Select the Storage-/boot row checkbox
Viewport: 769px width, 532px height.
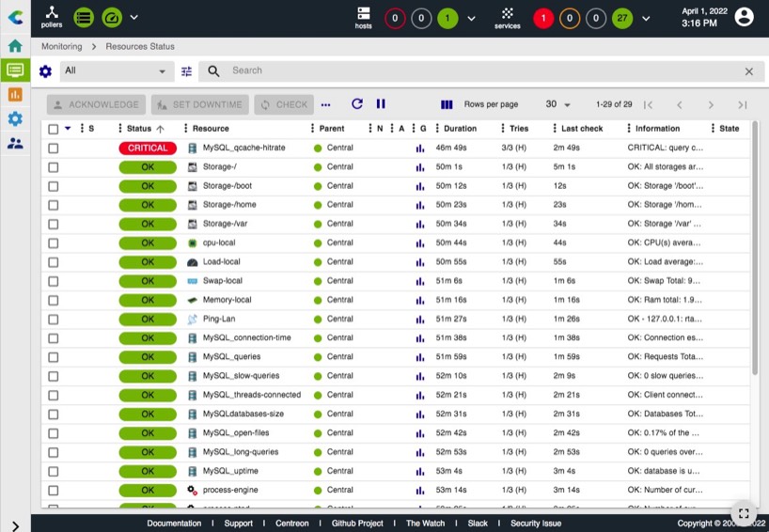pos(54,186)
